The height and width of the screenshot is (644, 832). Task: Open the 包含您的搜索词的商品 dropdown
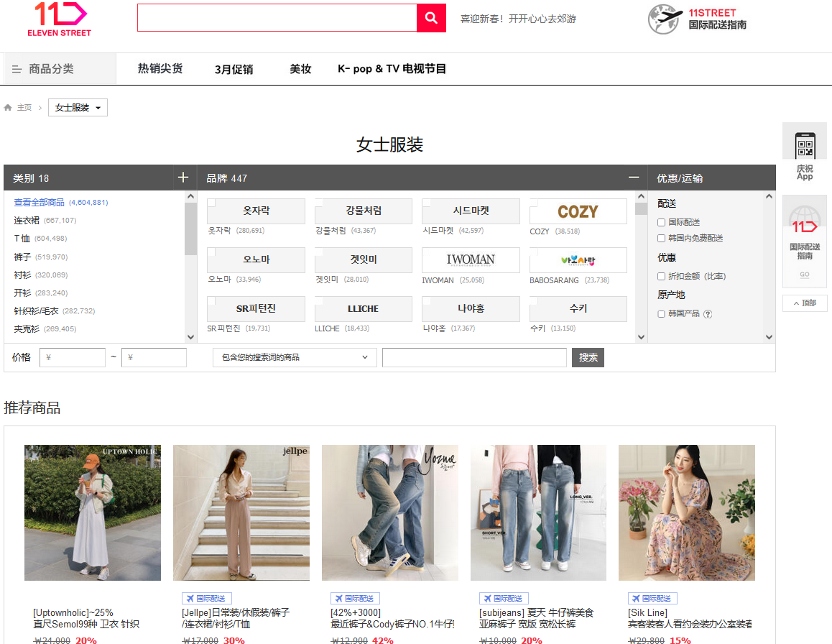coord(295,357)
